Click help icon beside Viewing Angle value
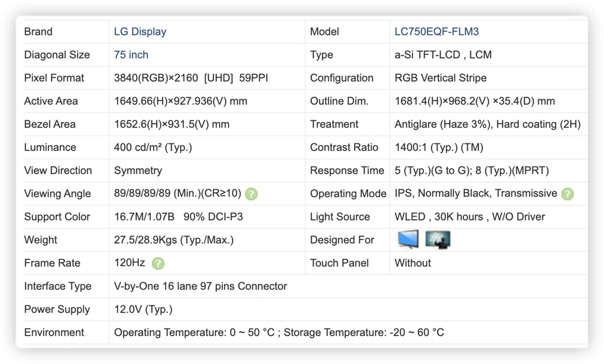The image size is (604, 364). tap(251, 194)
